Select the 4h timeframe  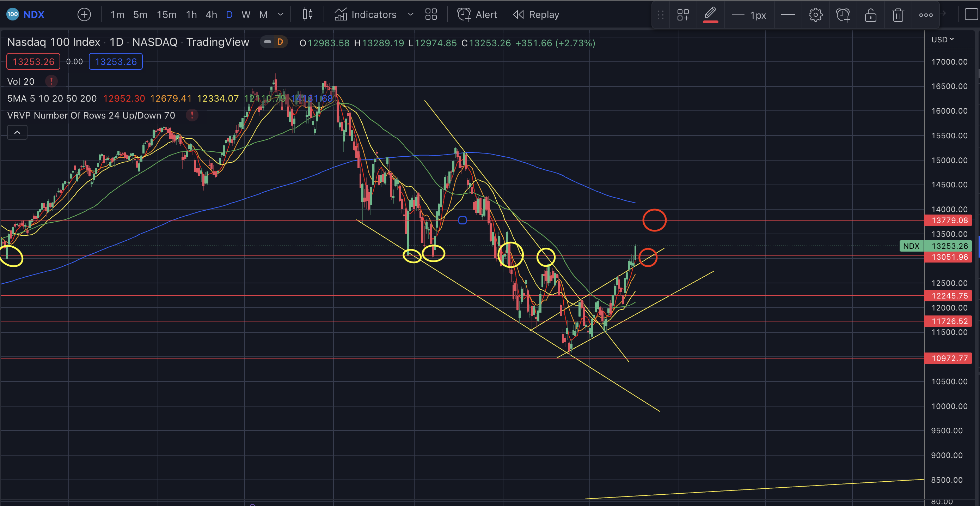(211, 14)
